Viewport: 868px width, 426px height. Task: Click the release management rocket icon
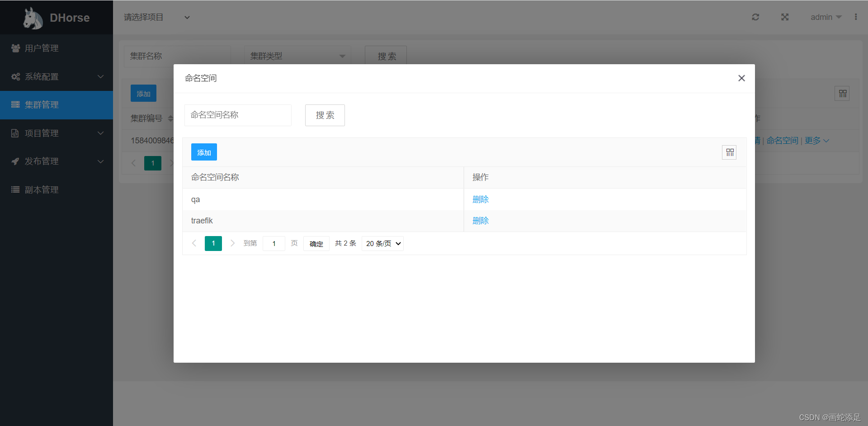click(15, 161)
